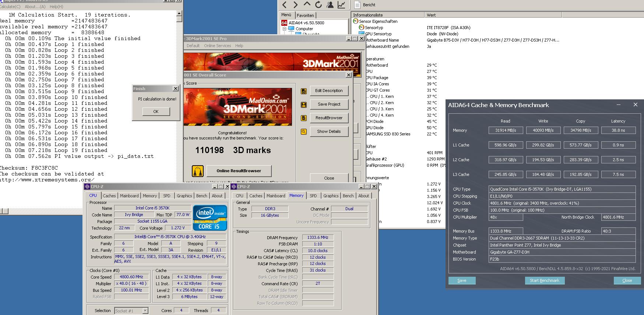Click the Memory Read value 31914 MB/s

pos(506,130)
